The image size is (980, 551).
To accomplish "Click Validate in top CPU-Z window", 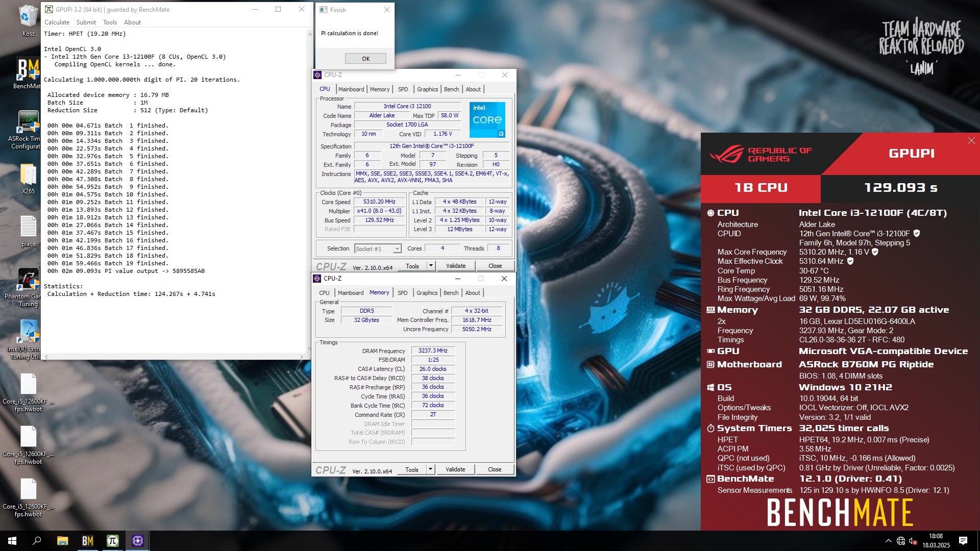I will pyautogui.click(x=456, y=266).
